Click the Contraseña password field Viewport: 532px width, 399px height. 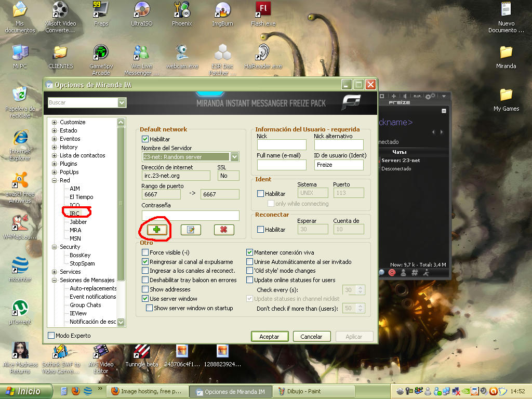[x=190, y=216]
